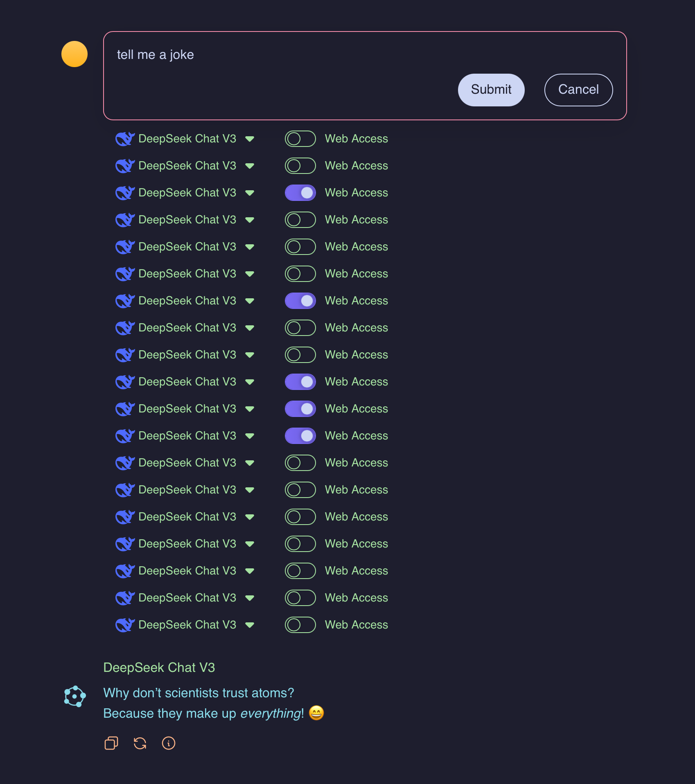Regenerate the assistant's joke response

(x=140, y=743)
